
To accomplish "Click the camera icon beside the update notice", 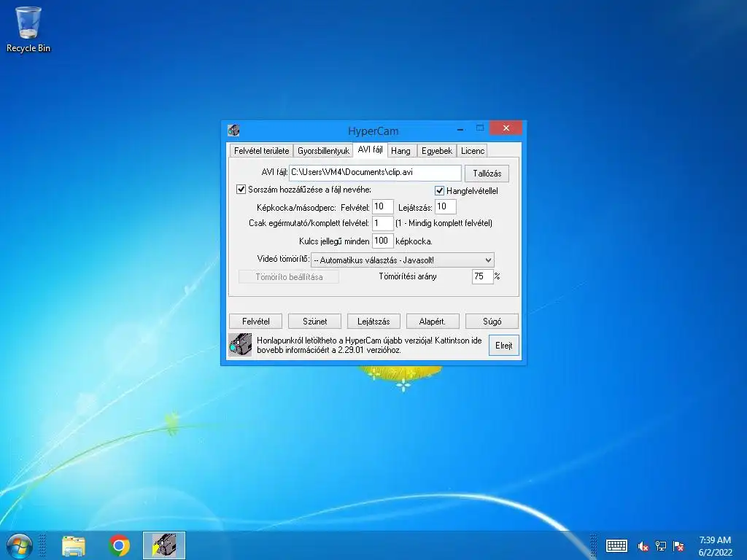I will tap(240, 345).
